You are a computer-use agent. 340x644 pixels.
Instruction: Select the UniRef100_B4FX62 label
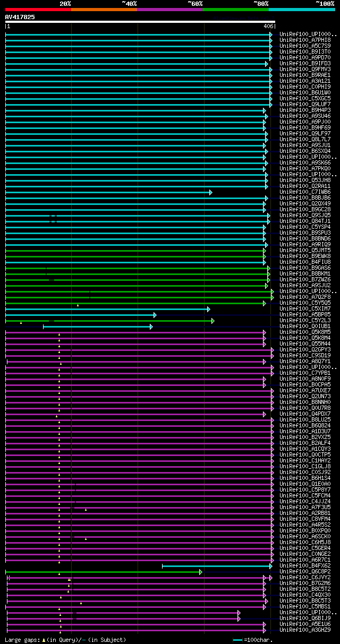point(305,565)
